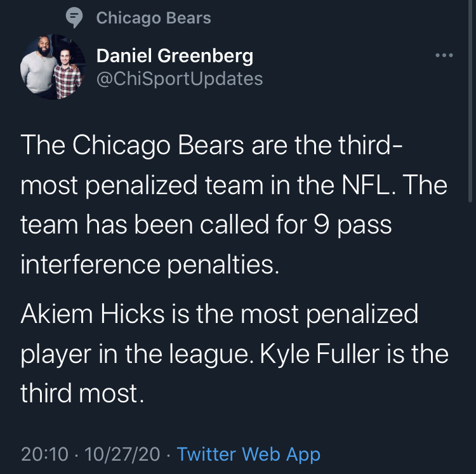Click the paragraph mentioning Akiem Hicks

[x=234, y=353]
